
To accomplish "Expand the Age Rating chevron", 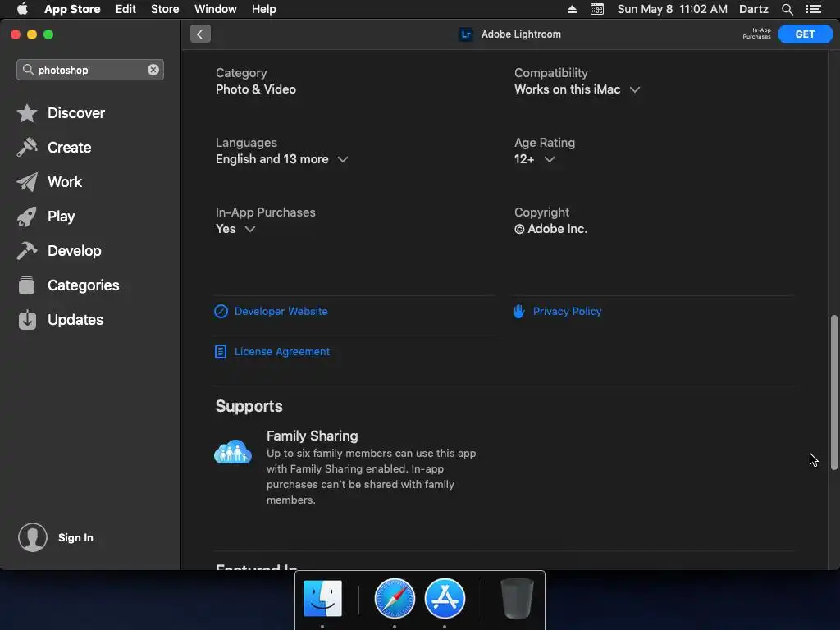I will pos(549,159).
